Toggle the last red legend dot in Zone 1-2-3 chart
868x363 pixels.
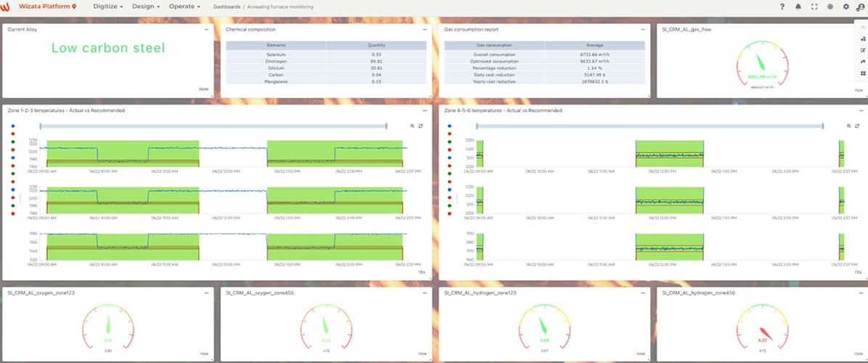pyautogui.click(x=13, y=213)
